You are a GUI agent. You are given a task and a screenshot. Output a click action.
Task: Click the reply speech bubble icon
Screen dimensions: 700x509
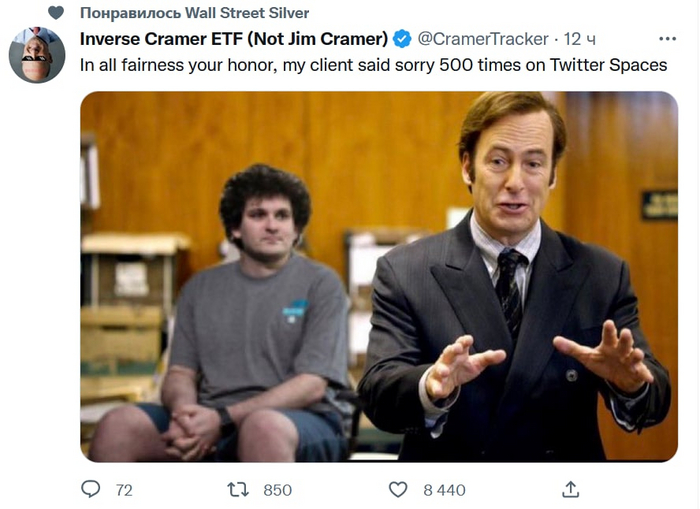pos(91,489)
